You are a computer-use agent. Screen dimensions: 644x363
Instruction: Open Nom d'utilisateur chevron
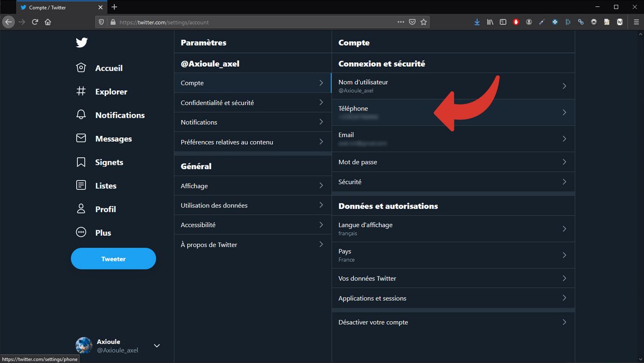pos(564,86)
